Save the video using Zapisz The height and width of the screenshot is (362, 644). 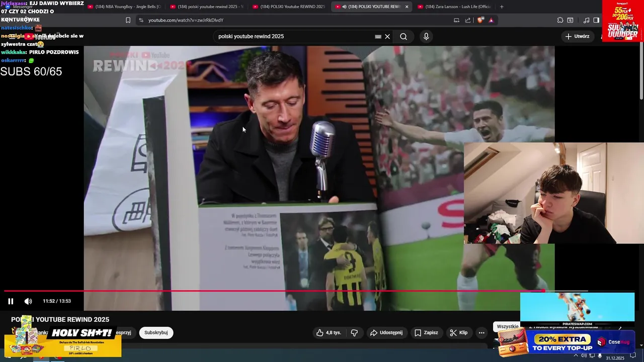click(x=426, y=333)
